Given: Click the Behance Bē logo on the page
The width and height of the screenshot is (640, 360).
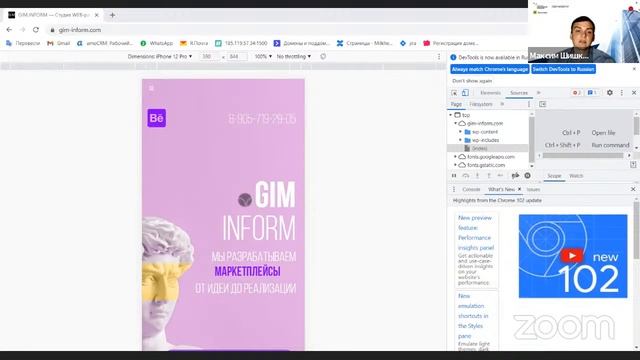Looking at the screenshot, I should click(156, 118).
